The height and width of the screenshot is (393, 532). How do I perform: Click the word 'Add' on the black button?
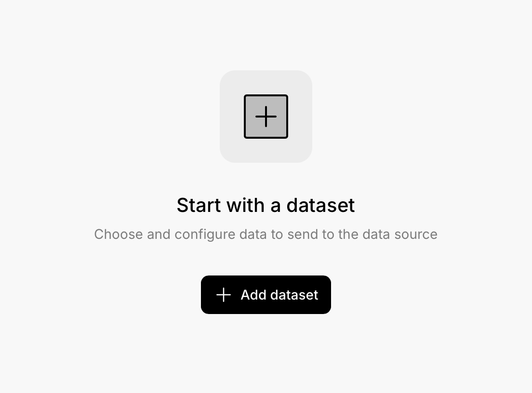(253, 295)
